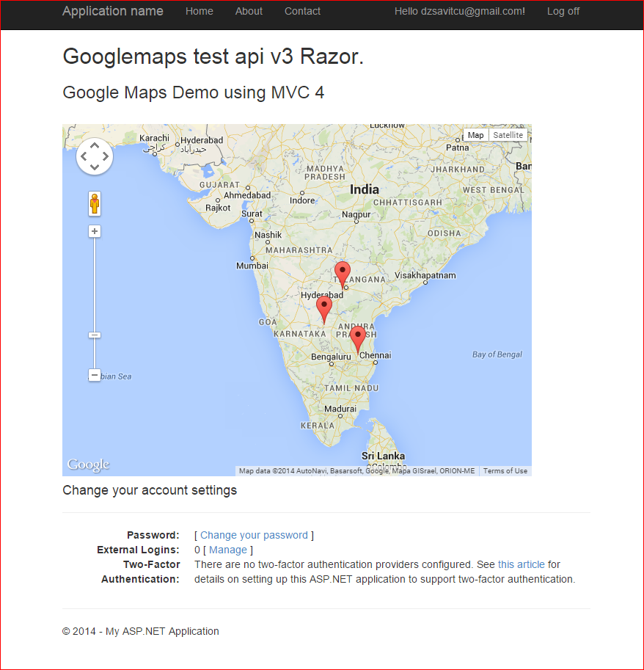Click the India country label on map
The width and height of the screenshot is (644, 670).
[x=365, y=189]
